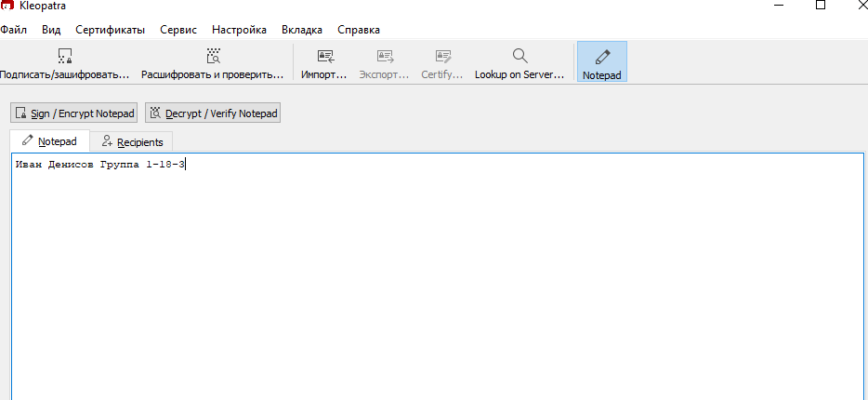The height and width of the screenshot is (400, 868).
Task: Click the Certify toolbar icon
Action: coord(443,56)
